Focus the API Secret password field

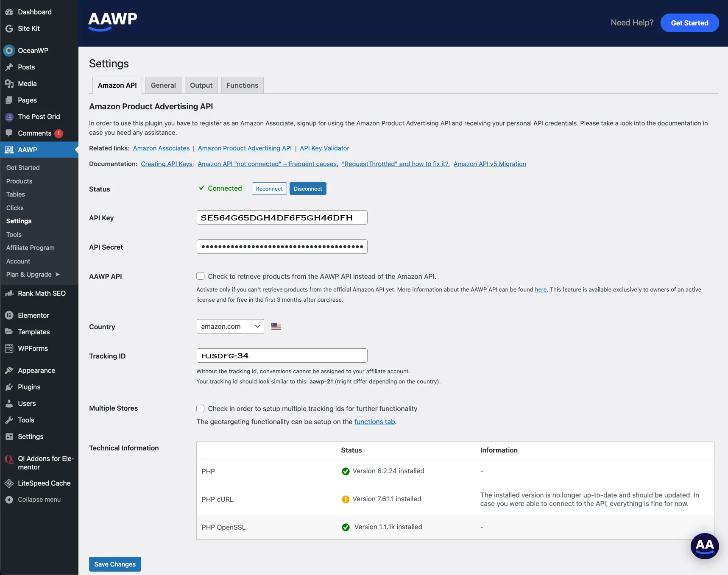click(x=282, y=247)
